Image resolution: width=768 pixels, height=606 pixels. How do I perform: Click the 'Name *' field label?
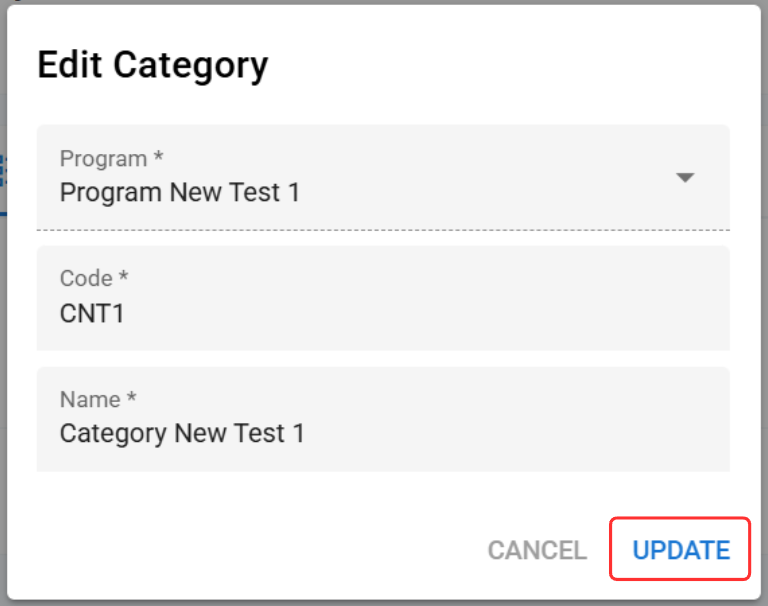(x=98, y=399)
